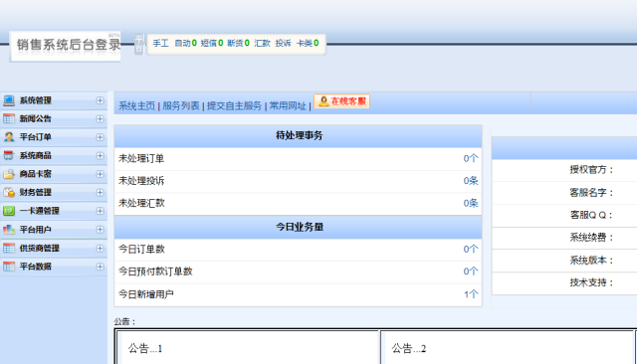This screenshot has height=364, width=637.
Task: Click the 自动 0 status link
Action: (186, 43)
